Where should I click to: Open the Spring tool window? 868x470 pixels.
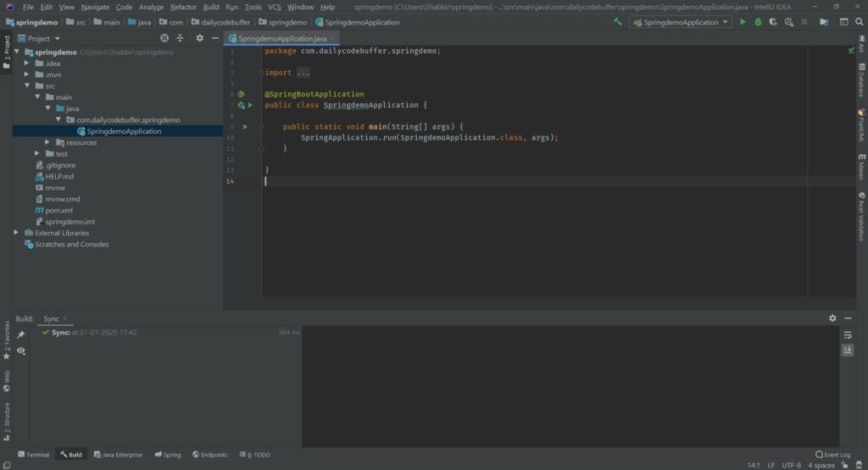[x=168, y=455]
